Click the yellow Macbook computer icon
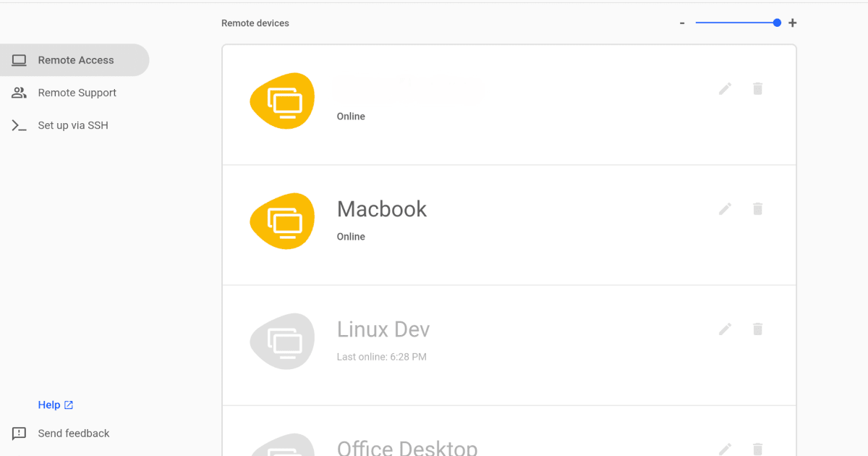The image size is (868, 456). pos(282,221)
